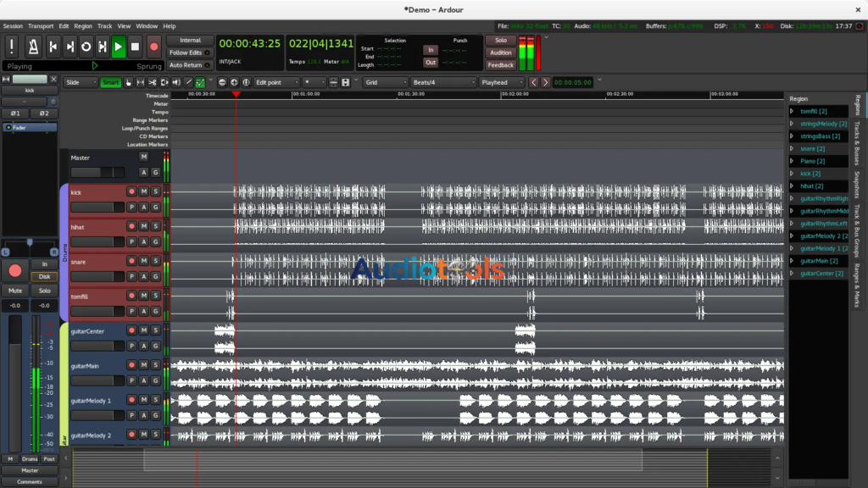Screen dimensions: 868x488
Task: Toggle loop playback in the transport
Action: (x=86, y=47)
